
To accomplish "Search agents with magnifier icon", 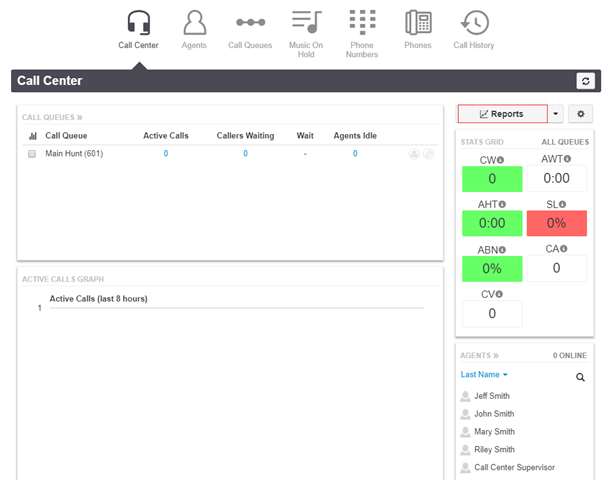I will point(580,377).
